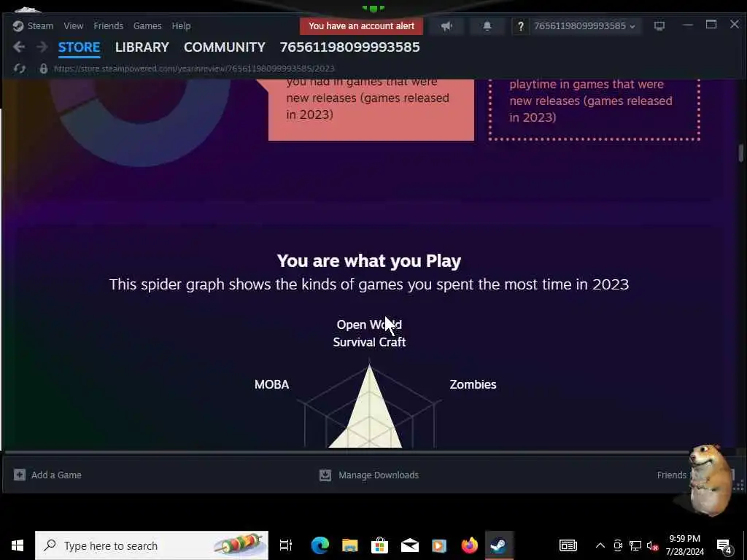
Task: Open the media player taskbar icon
Action: coord(439,545)
